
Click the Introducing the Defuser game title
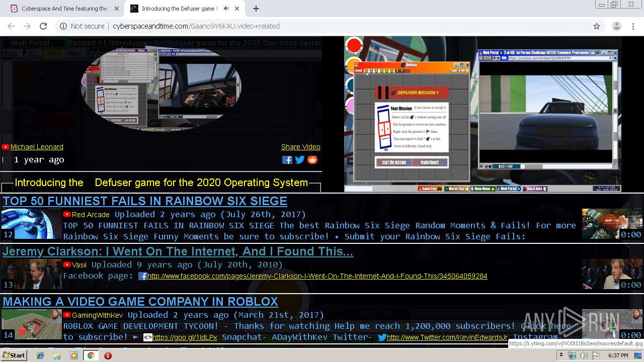tap(161, 183)
